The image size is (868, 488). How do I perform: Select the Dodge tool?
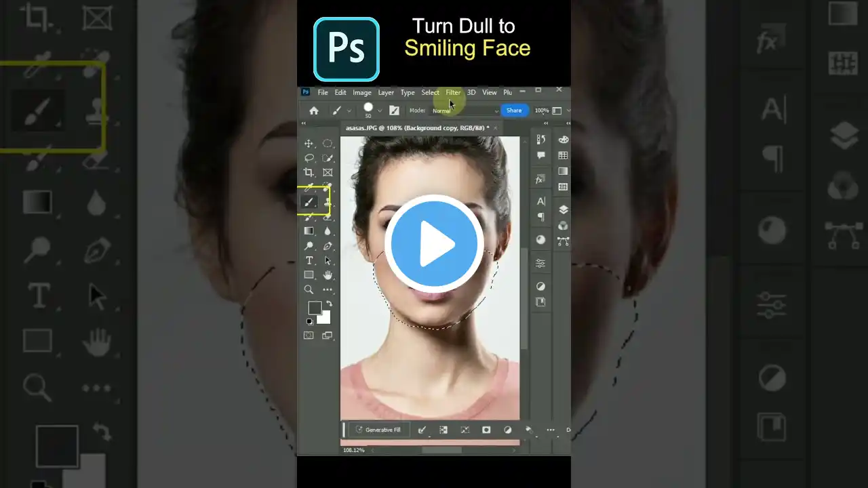click(309, 246)
